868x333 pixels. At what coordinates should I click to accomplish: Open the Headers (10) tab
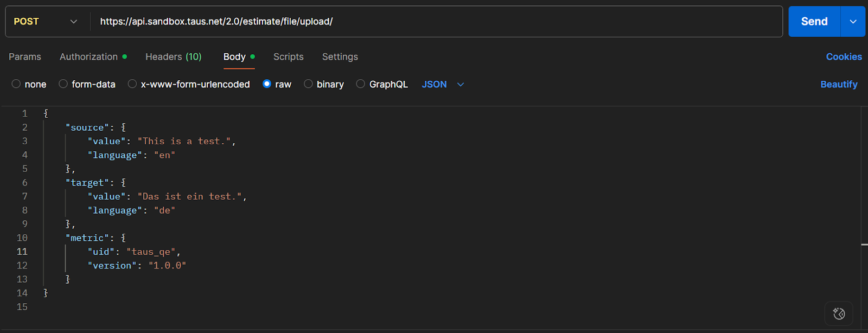click(x=174, y=57)
